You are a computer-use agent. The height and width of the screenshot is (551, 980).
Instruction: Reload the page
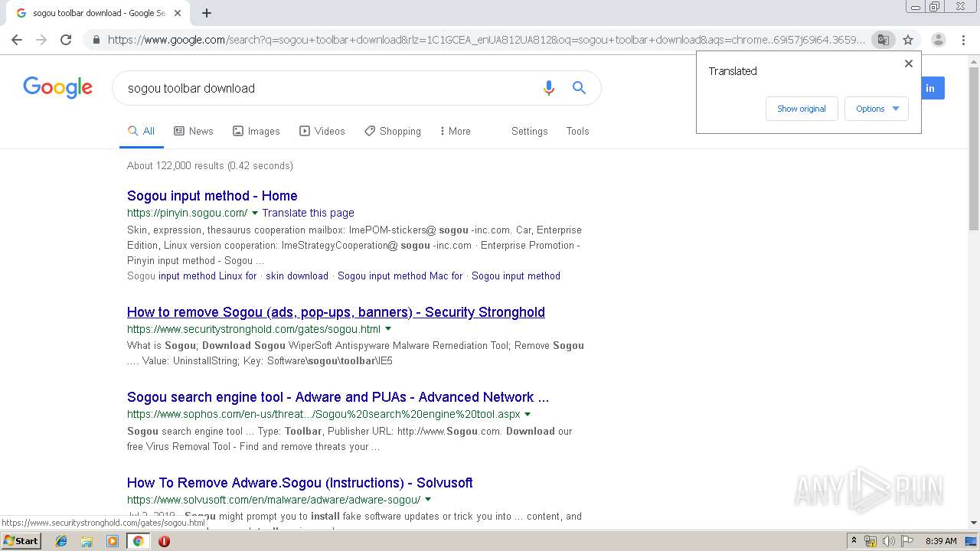(x=66, y=40)
